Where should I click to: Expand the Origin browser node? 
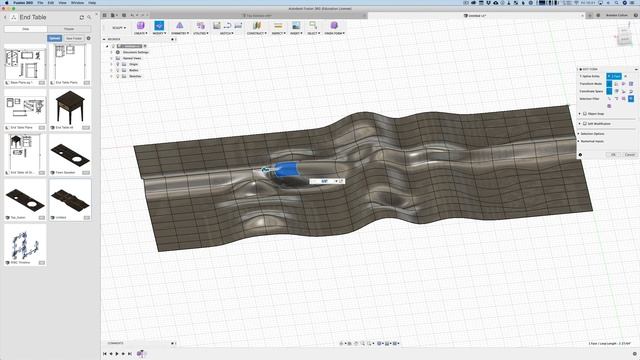(x=111, y=64)
